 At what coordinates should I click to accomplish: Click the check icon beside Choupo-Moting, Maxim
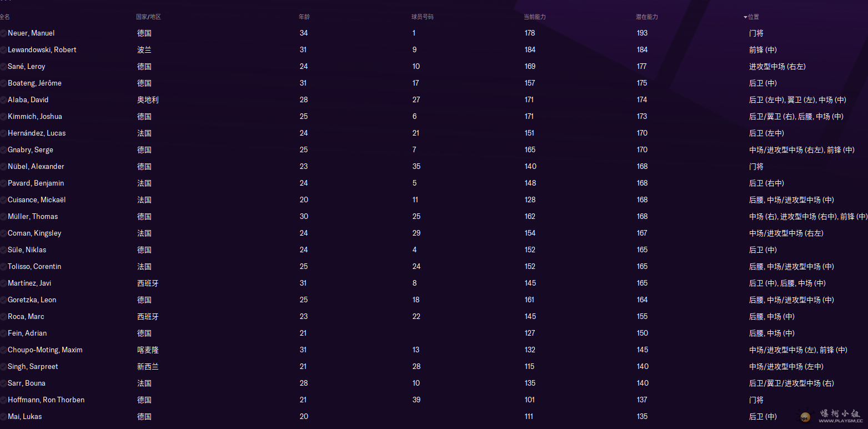pyautogui.click(x=3, y=350)
